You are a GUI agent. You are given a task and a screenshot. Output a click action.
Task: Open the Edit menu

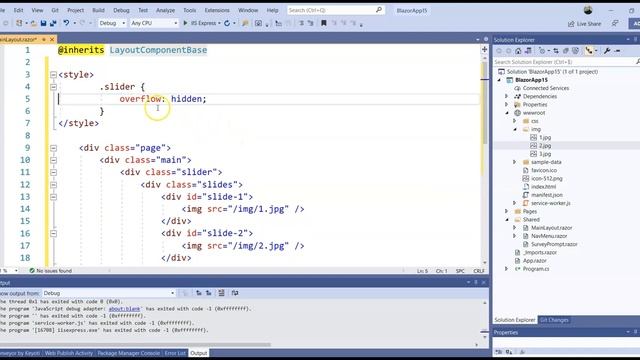click(x=19, y=10)
